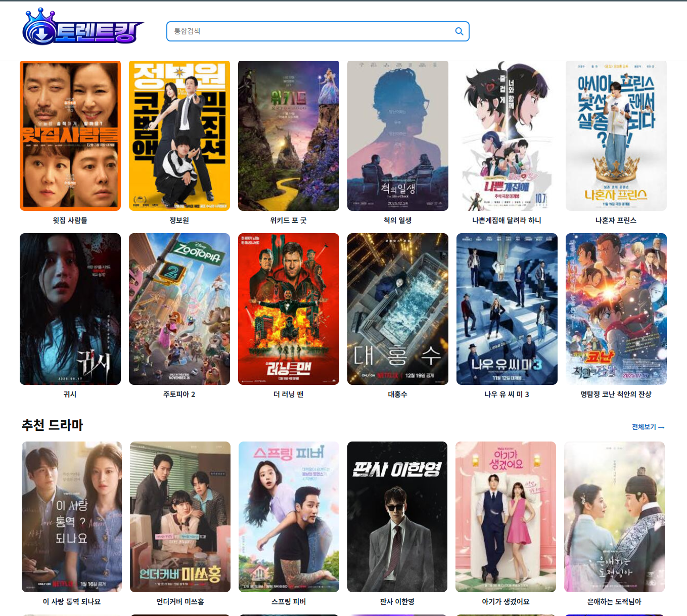Open the 위키드 포 굿 poster

point(289,136)
